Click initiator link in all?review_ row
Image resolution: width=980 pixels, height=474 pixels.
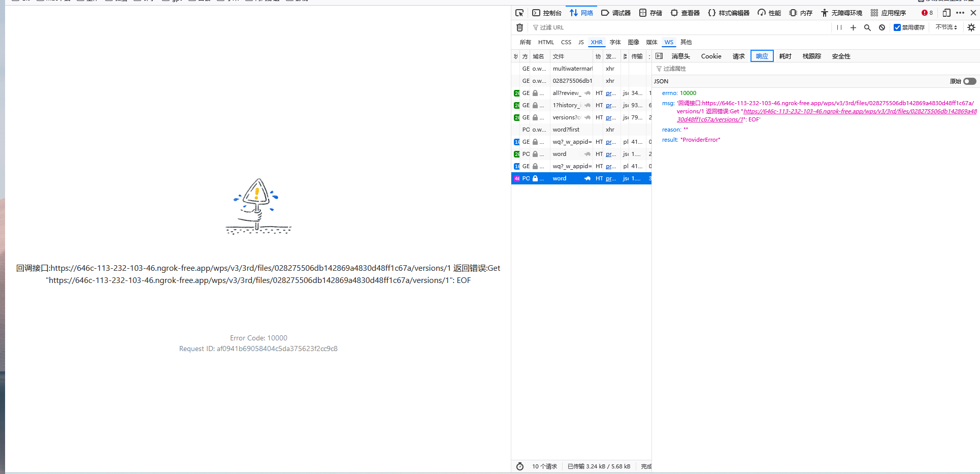point(611,93)
